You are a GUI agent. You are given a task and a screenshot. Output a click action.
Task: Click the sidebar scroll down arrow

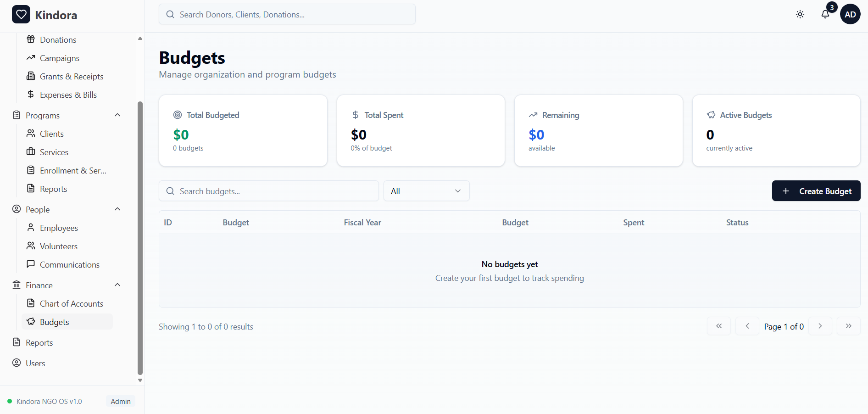click(x=140, y=380)
